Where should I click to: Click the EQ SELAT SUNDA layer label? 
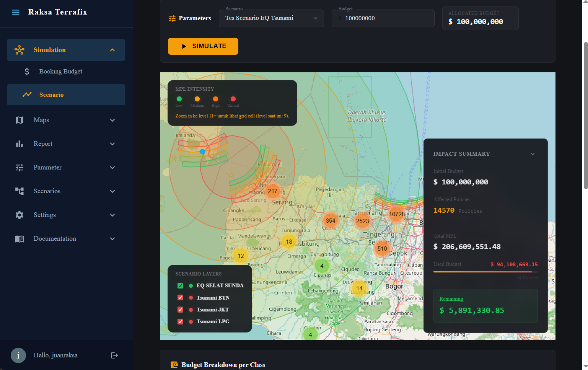coord(220,286)
